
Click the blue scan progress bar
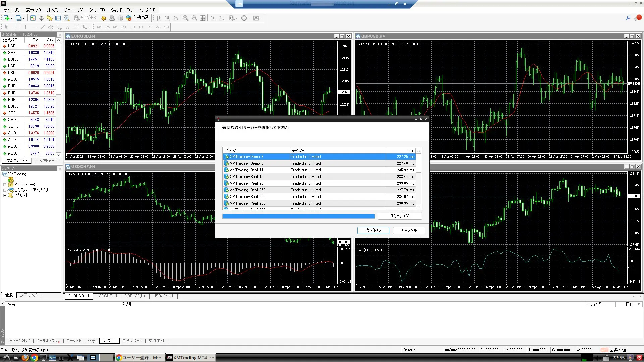point(298,216)
